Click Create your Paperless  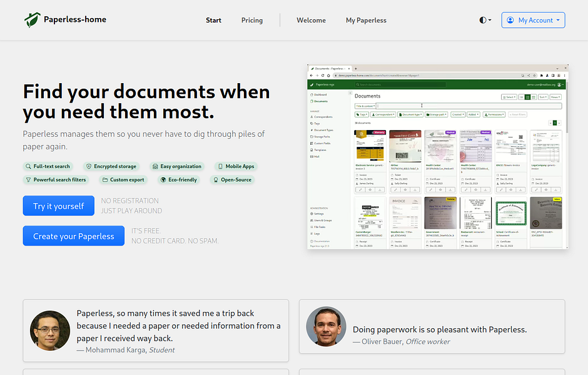tap(73, 236)
